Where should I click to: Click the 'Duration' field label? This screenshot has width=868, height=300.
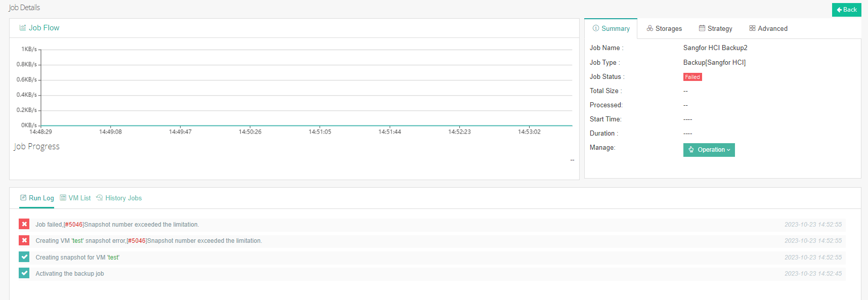[x=604, y=134]
